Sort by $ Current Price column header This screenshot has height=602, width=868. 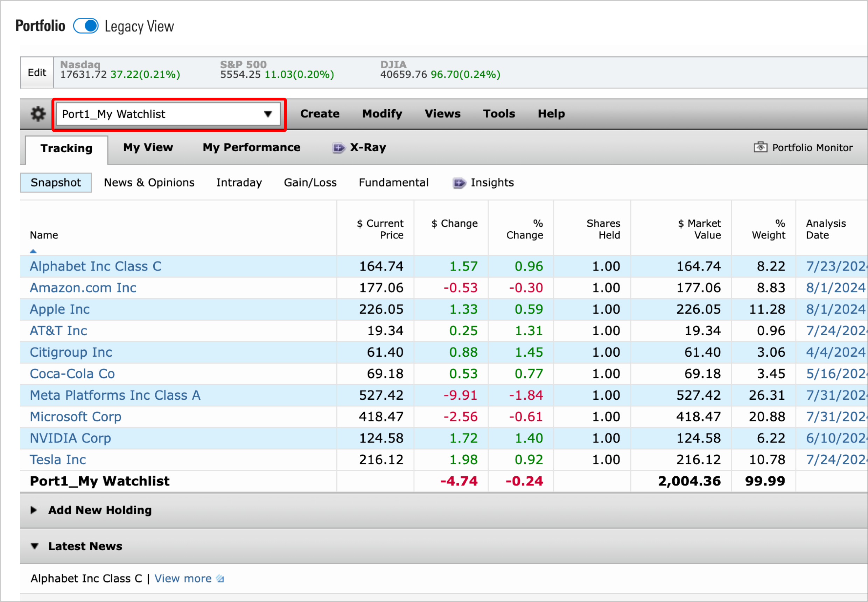tap(380, 229)
